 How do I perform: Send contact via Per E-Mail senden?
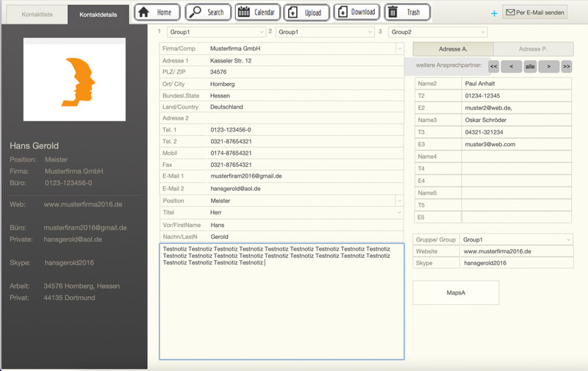[x=535, y=12]
